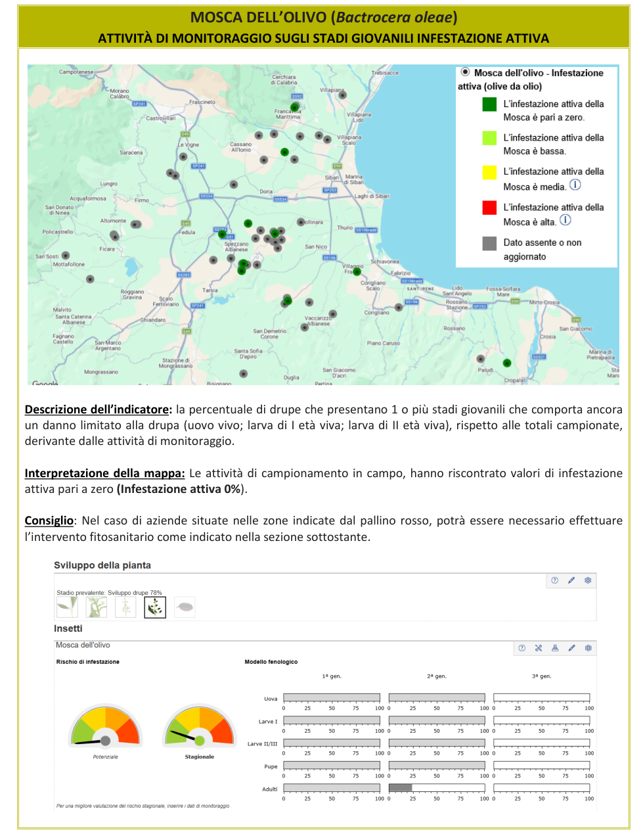The image size is (643, 840).
Task: Click green marker at Villaggio Frassa
Action: click(357, 271)
